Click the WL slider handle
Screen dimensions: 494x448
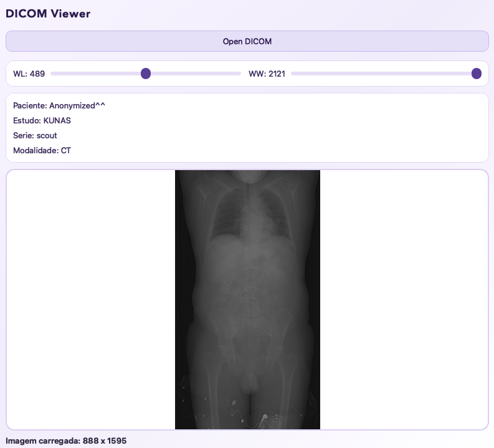pyautogui.click(x=146, y=74)
